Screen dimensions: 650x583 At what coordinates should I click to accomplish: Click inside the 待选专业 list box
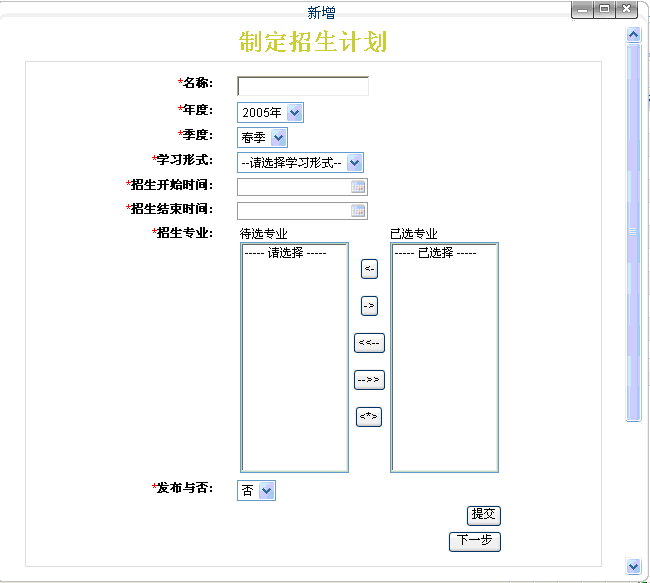tap(294, 357)
